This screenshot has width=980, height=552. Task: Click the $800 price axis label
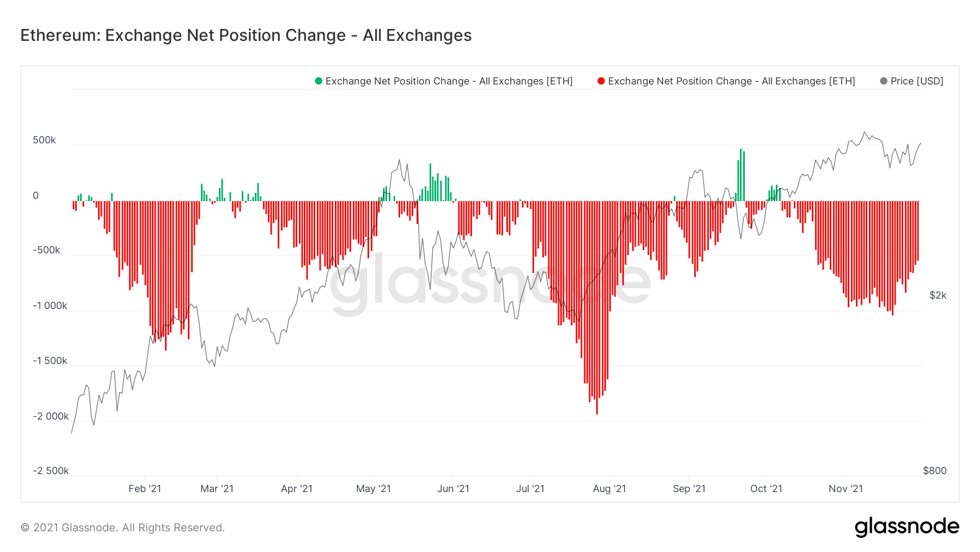[934, 471]
